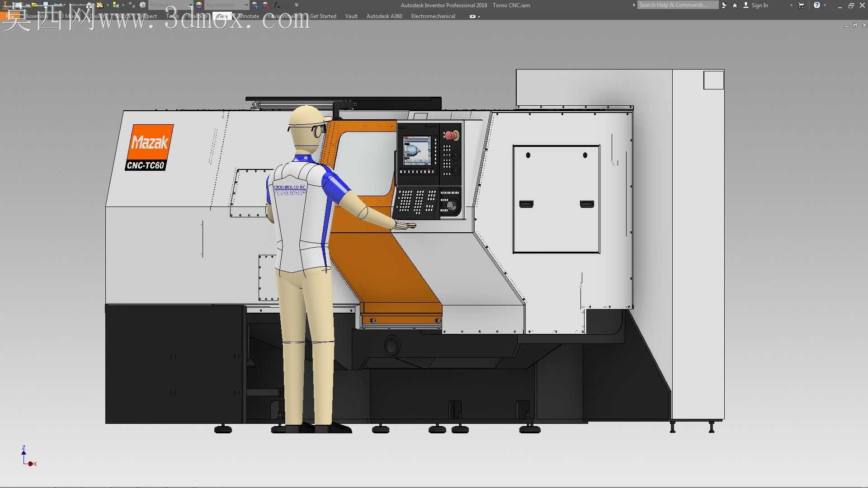Restore the Torno CNC.iam document window
This screenshot has width=868, height=488.
coord(855,26)
